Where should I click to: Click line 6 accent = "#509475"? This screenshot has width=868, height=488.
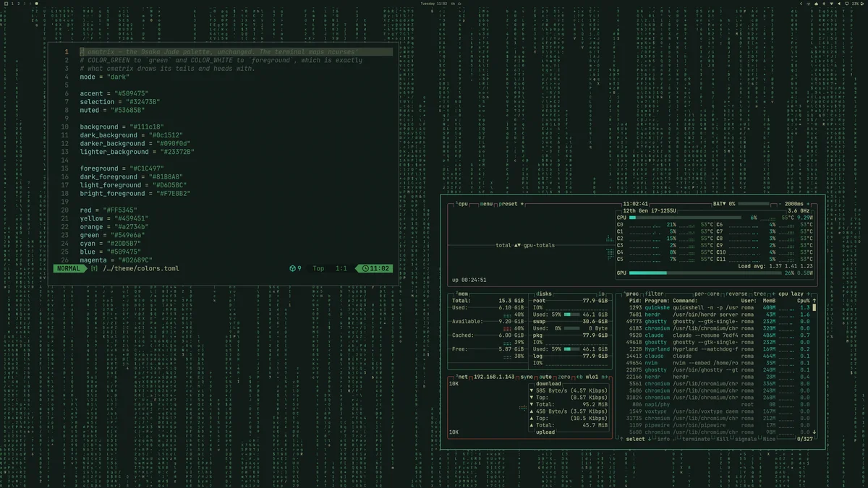[114, 94]
